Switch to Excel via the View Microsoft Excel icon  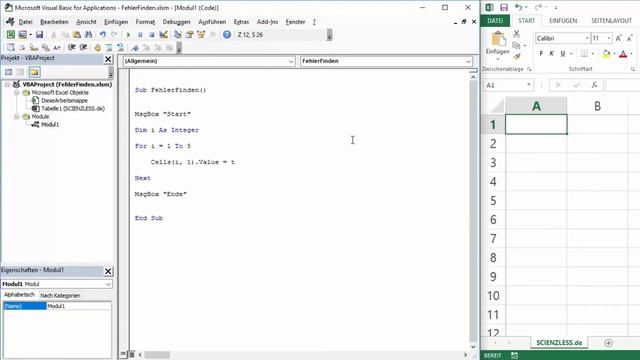pos(11,35)
